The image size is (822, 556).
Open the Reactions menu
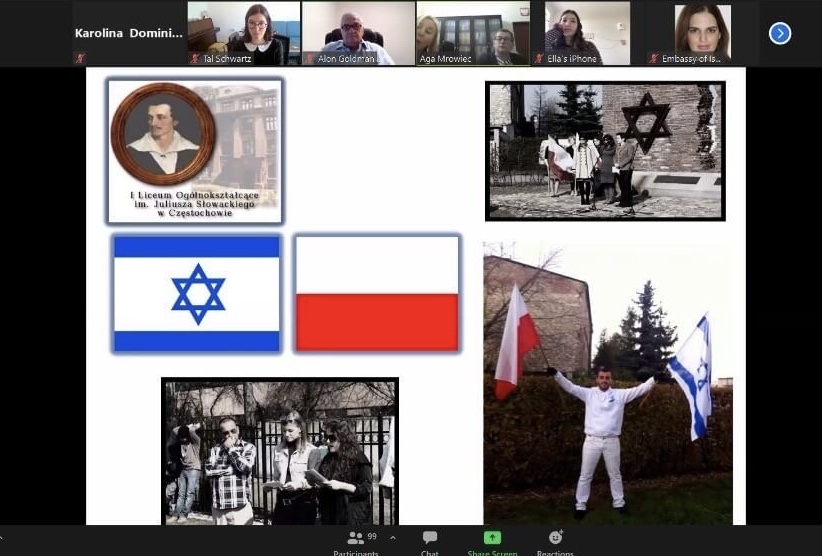pyautogui.click(x=555, y=542)
